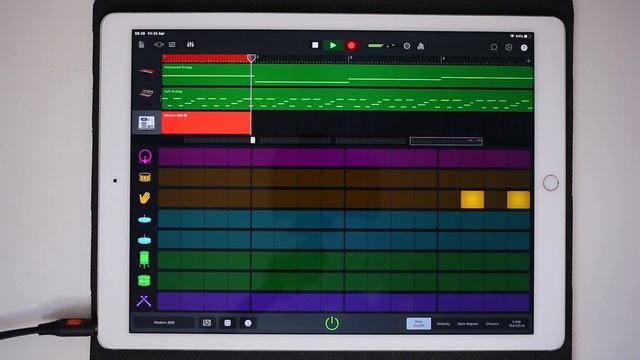Open the loop browser icon
This screenshot has width=640, height=360.
click(x=494, y=47)
